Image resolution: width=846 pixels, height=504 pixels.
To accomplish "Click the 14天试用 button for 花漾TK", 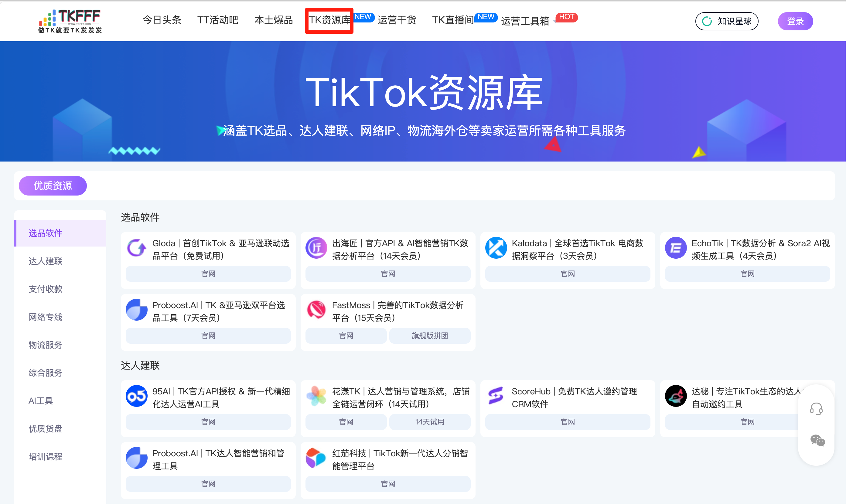I will click(x=429, y=422).
